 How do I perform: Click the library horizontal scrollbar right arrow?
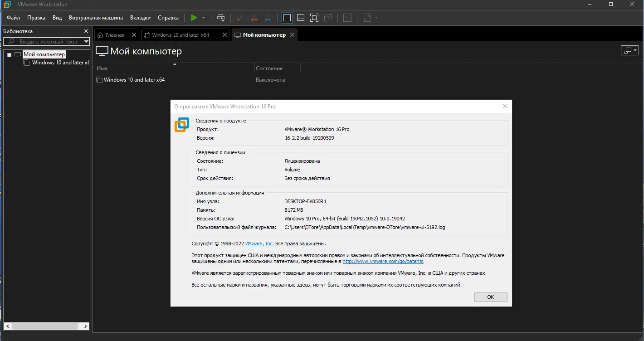coord(86,326)
